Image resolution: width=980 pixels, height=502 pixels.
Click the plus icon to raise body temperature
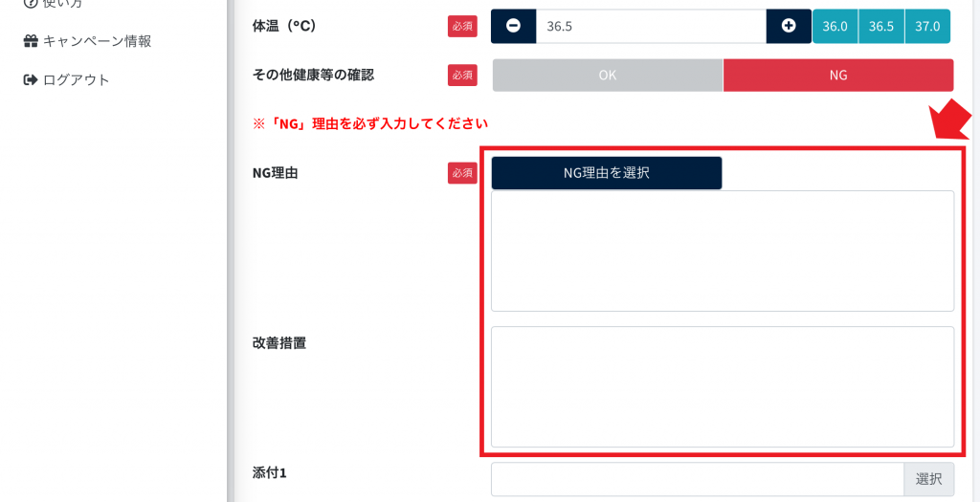[x=789, y=26]
